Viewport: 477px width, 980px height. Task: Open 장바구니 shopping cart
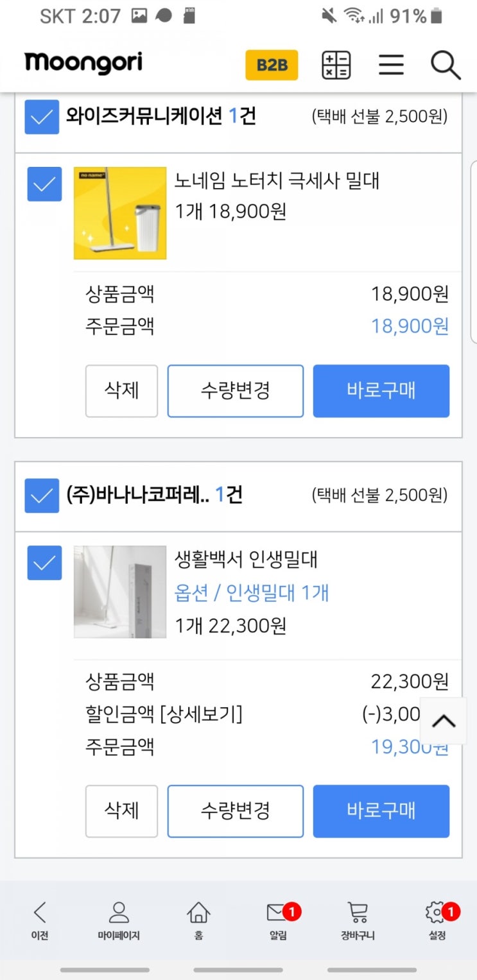tap(358, 920)
